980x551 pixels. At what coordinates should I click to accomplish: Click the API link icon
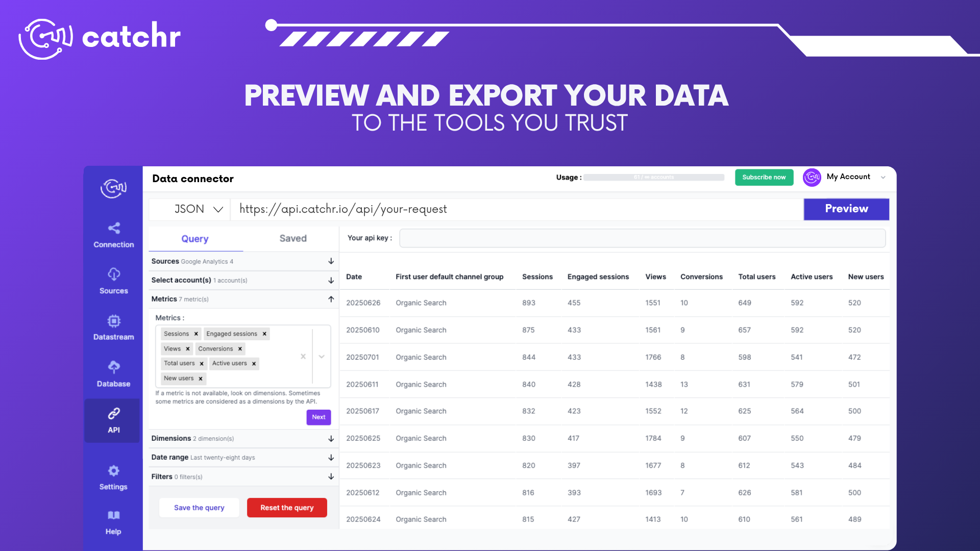(114, 413)
